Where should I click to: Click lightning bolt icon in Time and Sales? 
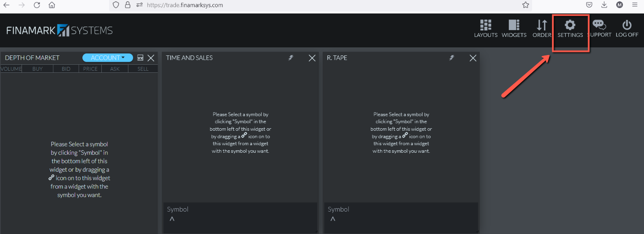pos(291,58)
